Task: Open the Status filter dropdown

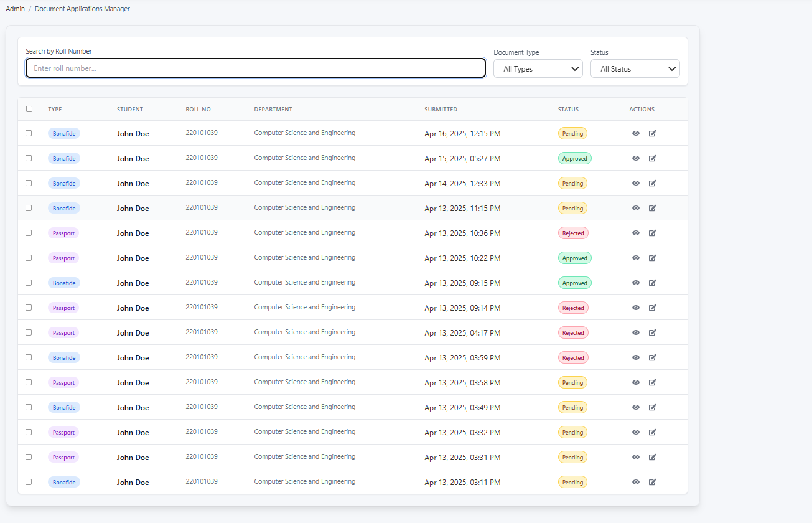Action: pyautogui.click(x=635, y=68)
